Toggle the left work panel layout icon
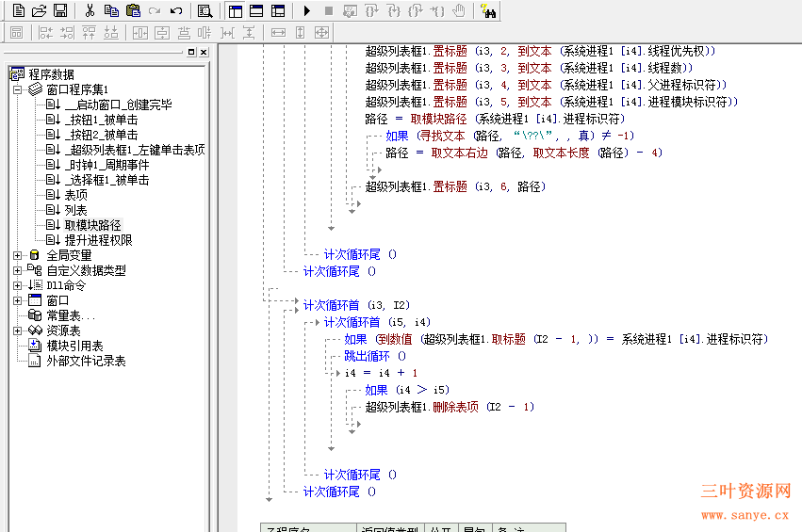 tap(236, 10)
